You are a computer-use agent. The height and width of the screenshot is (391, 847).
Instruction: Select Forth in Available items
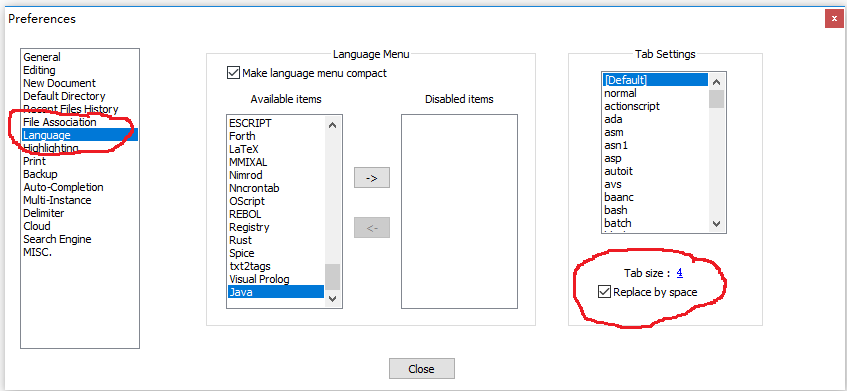(x=276, y=136)
